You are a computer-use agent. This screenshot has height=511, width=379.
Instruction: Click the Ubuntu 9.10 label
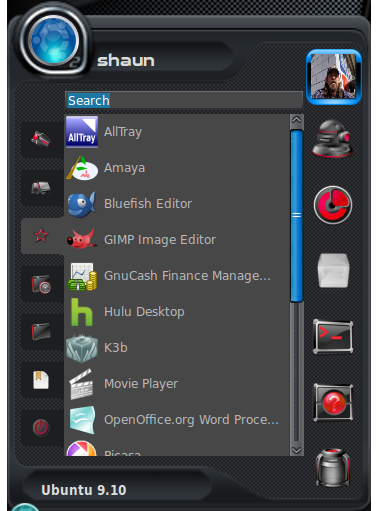pos(84,490)
